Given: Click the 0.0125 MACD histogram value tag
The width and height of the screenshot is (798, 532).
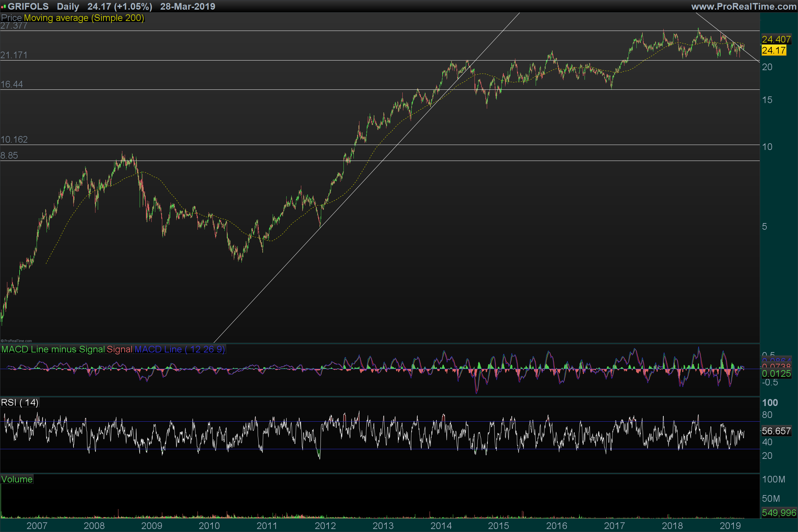Looking at the screenshot, I should tap(776, 373).
